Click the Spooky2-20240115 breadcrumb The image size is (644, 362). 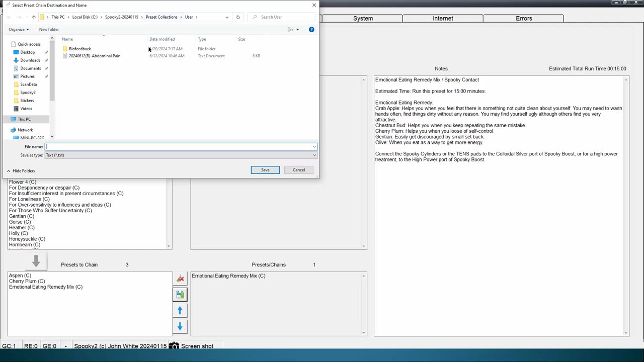[121, 17]
